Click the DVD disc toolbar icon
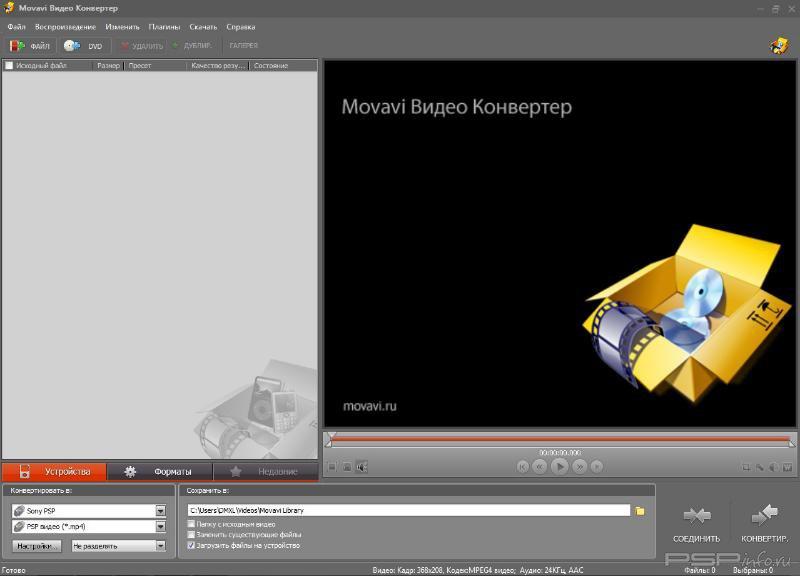This screenshot has height=576, width=800. click(x=72, y=46)
